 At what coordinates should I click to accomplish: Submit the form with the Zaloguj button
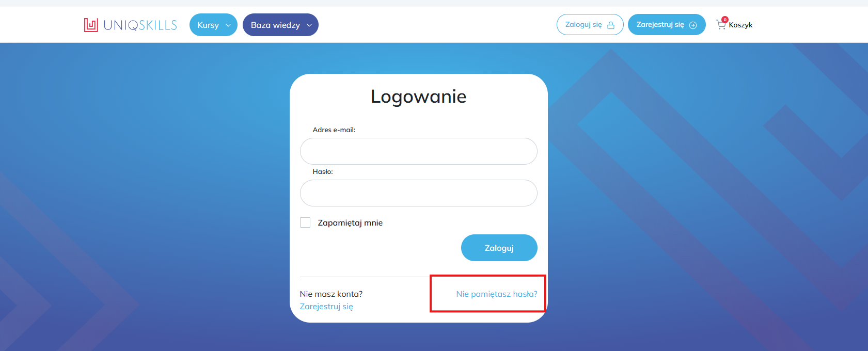coord(499,248)
